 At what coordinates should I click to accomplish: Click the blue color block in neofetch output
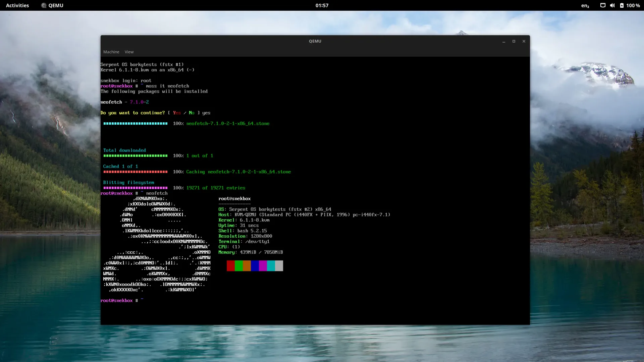255,266
